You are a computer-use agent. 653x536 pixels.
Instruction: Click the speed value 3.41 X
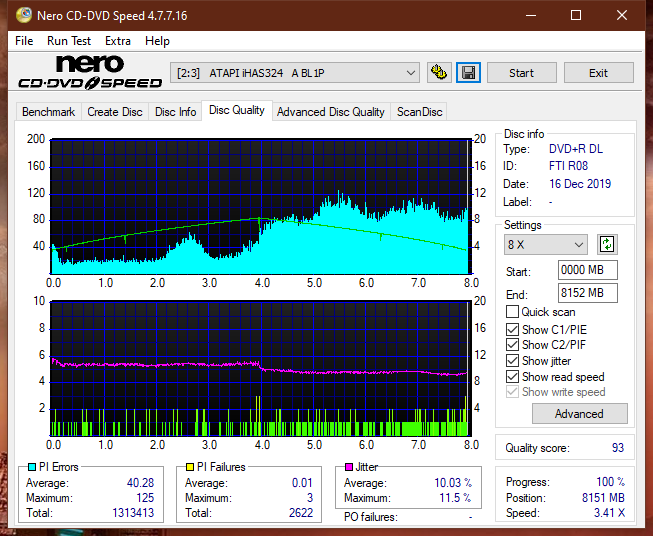pyautogui.click(x=609, y=513)
